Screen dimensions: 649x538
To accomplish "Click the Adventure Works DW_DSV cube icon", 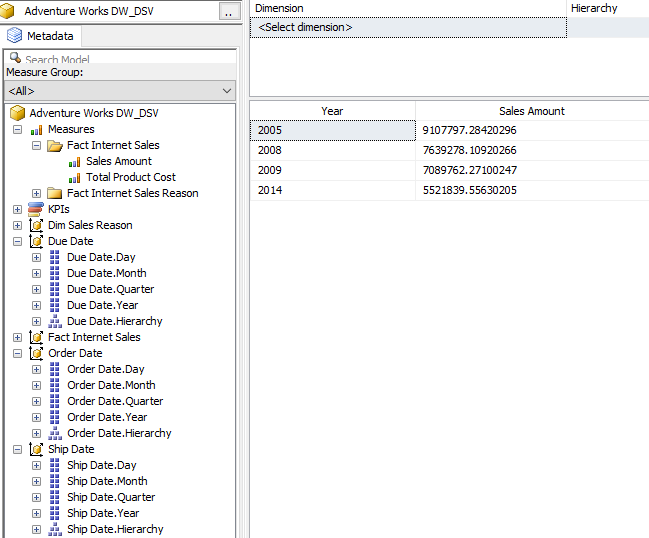I will tap(17, 114).
